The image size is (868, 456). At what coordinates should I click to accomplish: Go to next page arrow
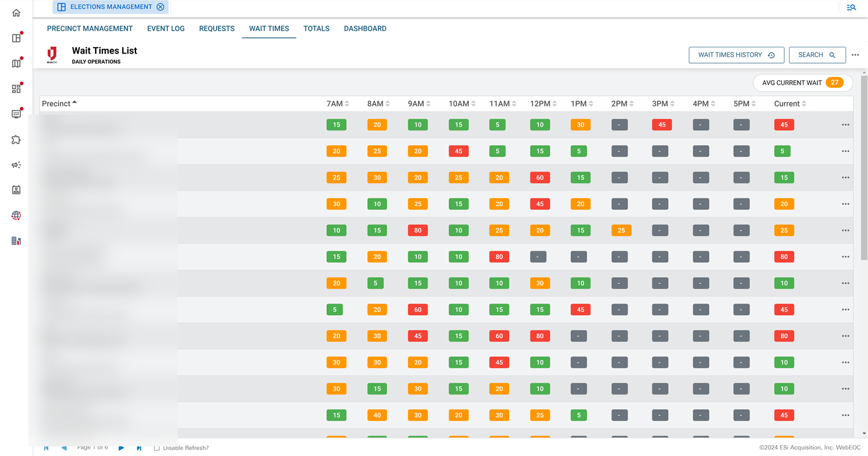click(x=122, y=448)
